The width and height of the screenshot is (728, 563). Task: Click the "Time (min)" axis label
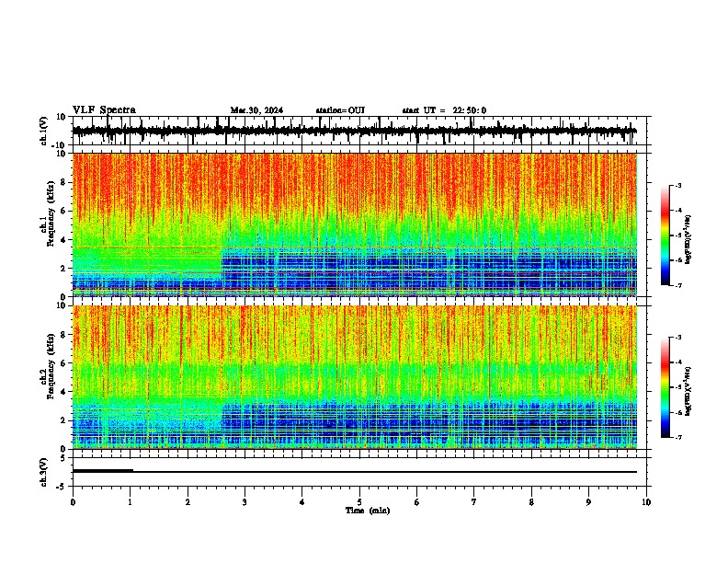[x=368, y=511]
